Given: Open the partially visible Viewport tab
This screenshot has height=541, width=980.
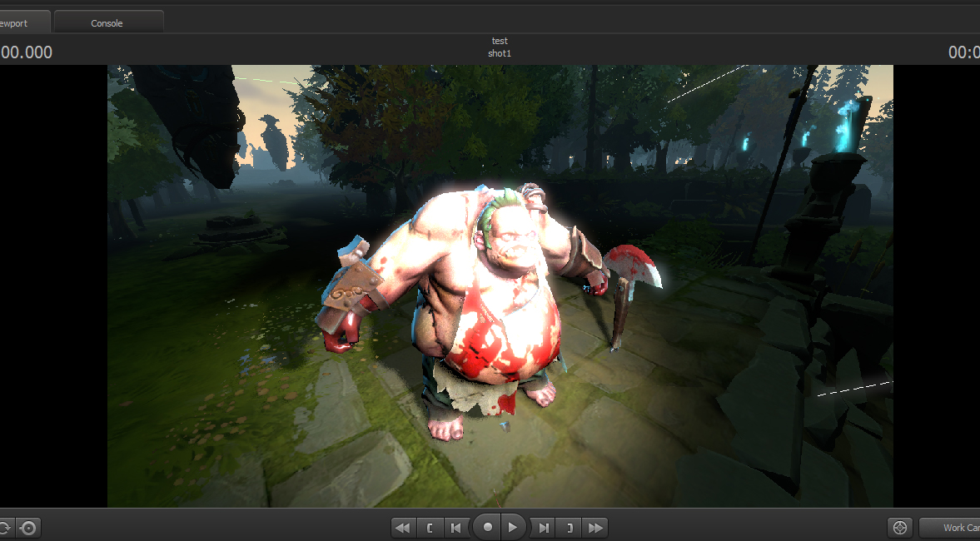Looking at the screenshot, I should click(24, 22).
